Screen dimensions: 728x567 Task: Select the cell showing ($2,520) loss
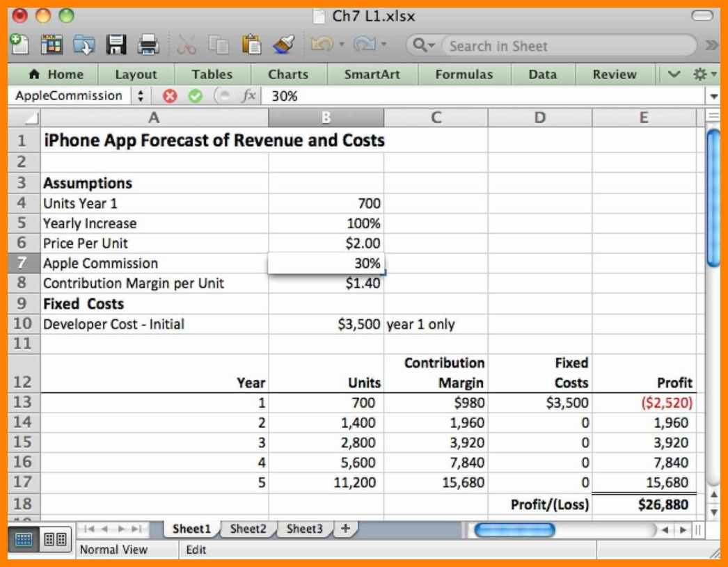tap(644, 403)
